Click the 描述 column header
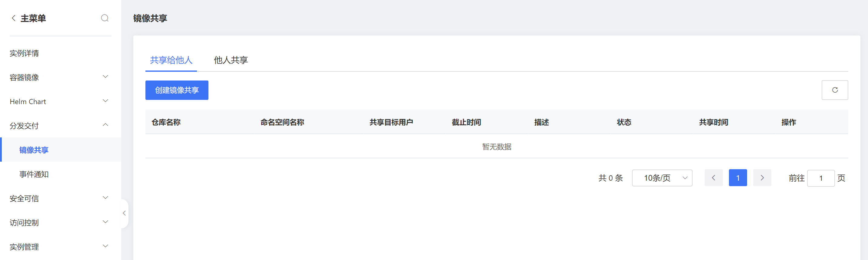The image size is (868, 260). pyautogui.click(x=541, y=122)
